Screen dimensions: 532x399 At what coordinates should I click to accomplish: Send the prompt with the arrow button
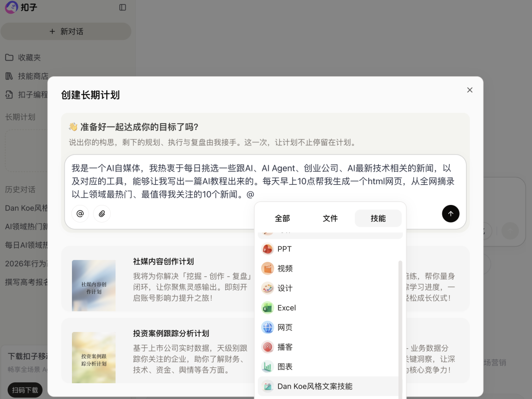pos(451,214)
